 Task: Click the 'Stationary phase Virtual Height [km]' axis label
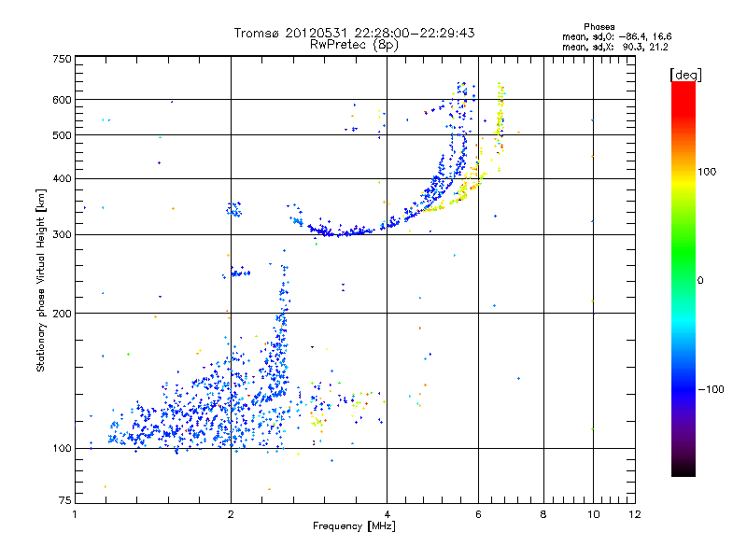41,280
